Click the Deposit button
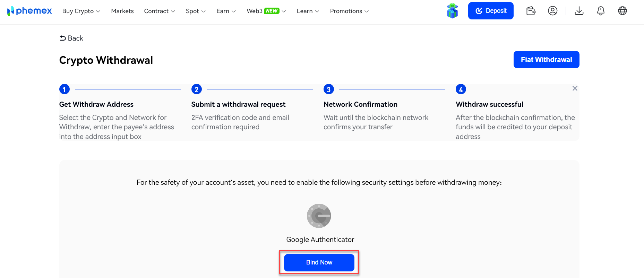 [491, 11]
